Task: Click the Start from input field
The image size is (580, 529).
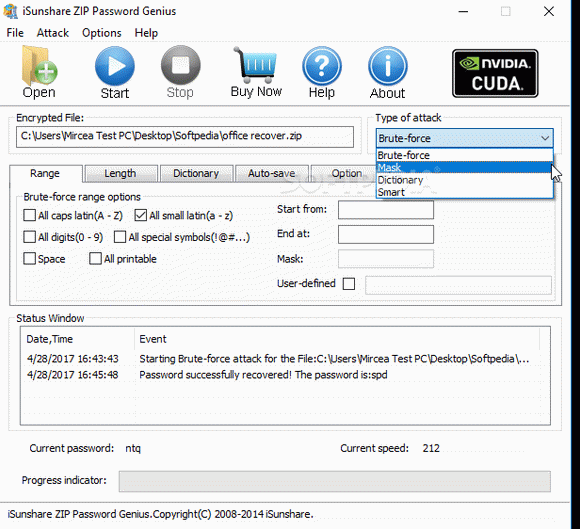Action: 386,210
